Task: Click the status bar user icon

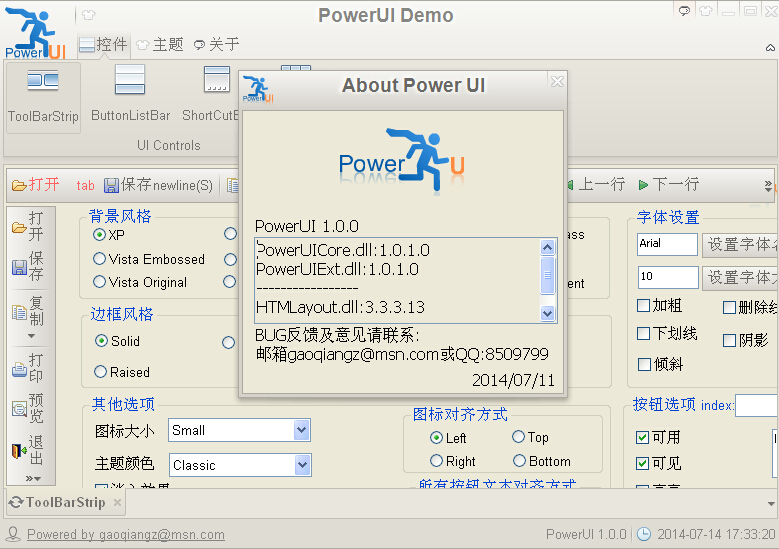Action: coord(13,534)
